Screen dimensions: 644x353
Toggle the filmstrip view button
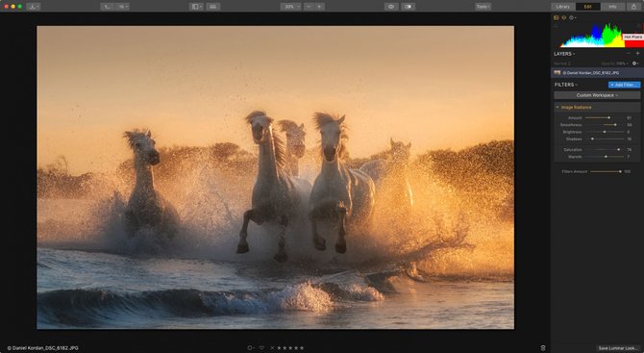212,7
